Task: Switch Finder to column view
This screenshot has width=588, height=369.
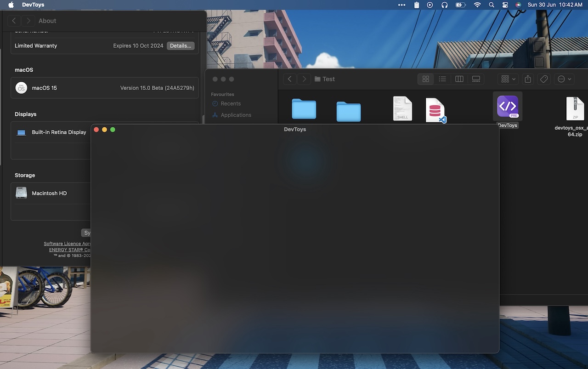Action: tap(459, 79)
